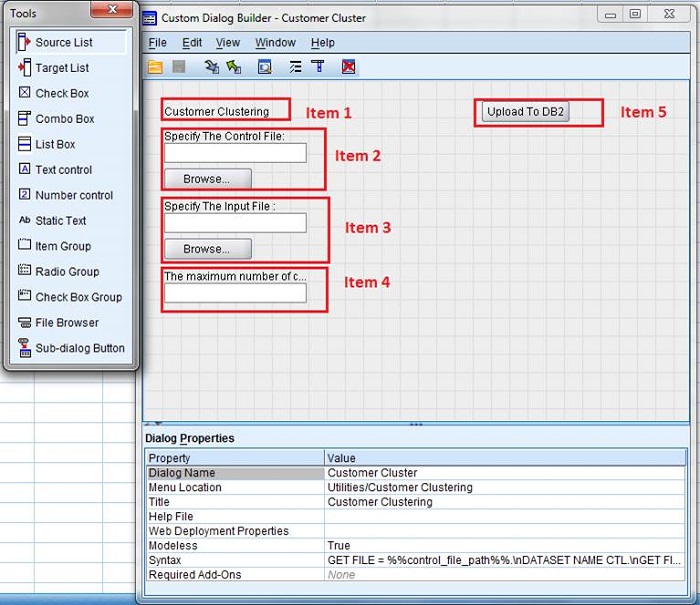Click the Modeless value 'True'
The width and height of the screenshot is (700, 605).
(505, 546)
